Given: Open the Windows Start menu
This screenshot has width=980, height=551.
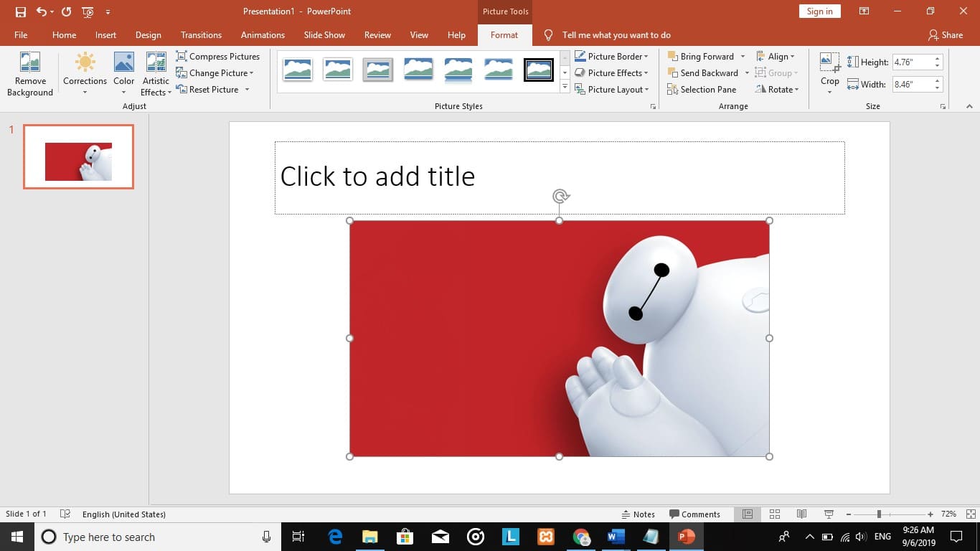Looking at the screenshot, I should (17, 537).
